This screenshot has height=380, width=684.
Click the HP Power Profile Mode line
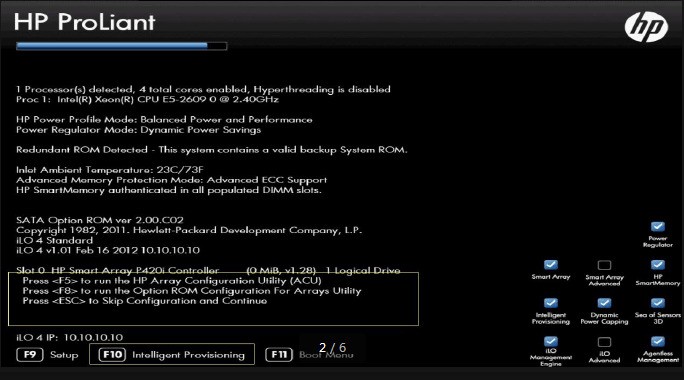(164, 120)
